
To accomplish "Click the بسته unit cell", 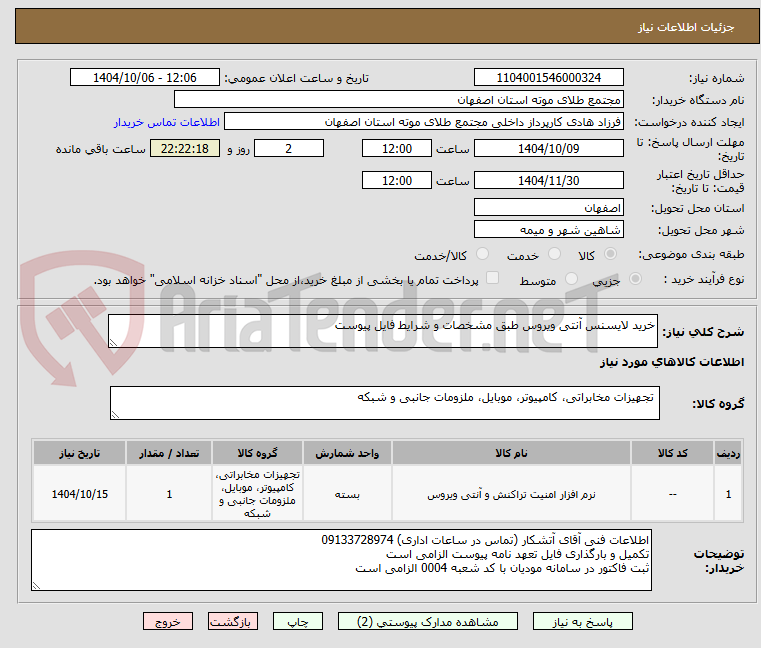I will pyautogui.click(x=347, y=494).
